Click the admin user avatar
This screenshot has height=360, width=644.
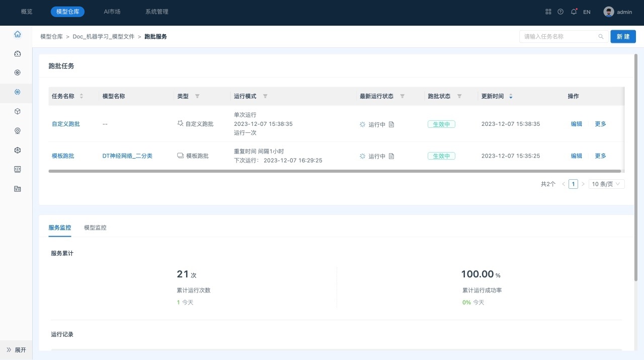point(609,12)
